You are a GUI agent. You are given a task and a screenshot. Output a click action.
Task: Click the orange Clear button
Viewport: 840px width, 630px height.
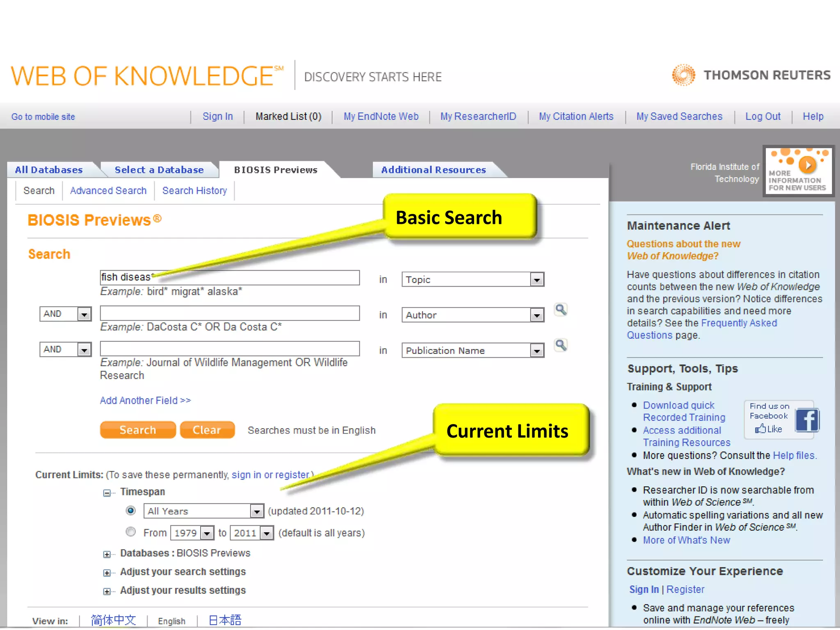pyautogui.click(x=207, y=430)
